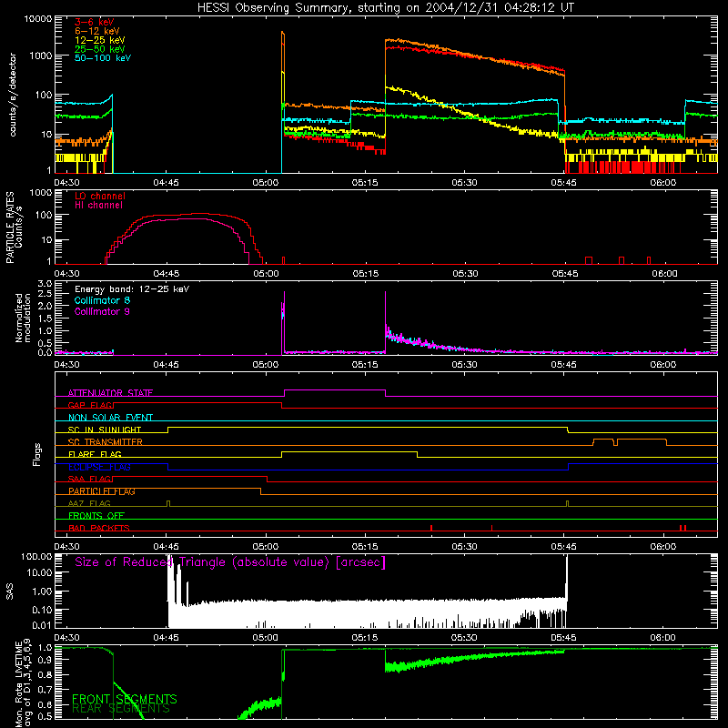Click the Normalized modulation axis label
The image size is (728, 728).
click(23, 318)
